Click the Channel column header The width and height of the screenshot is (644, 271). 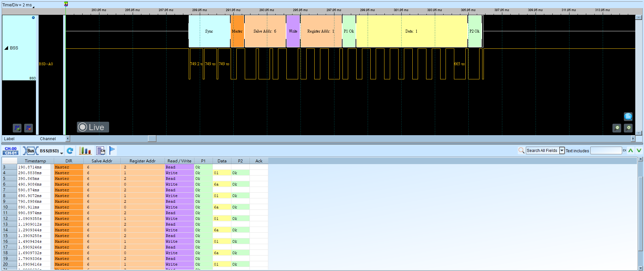tap(48, 139)
